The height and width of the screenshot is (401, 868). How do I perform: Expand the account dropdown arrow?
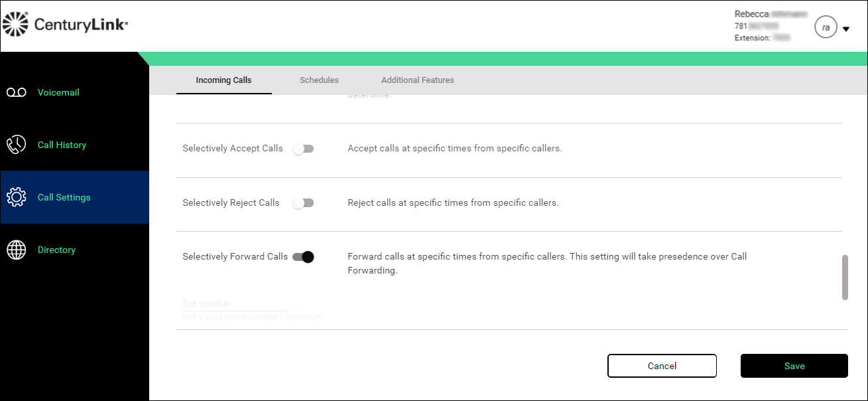[846, 29]
